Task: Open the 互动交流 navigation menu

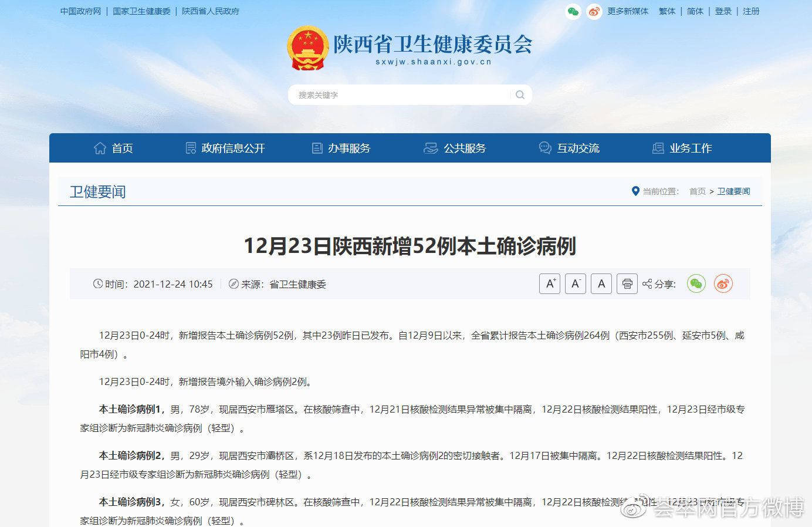Action: pos(578,148)
